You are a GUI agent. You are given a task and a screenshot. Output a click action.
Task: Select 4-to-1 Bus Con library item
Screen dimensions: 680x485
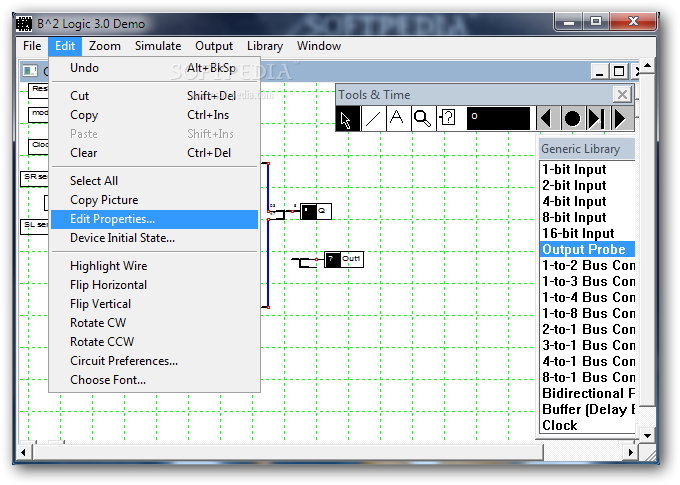tap(588, 362)
